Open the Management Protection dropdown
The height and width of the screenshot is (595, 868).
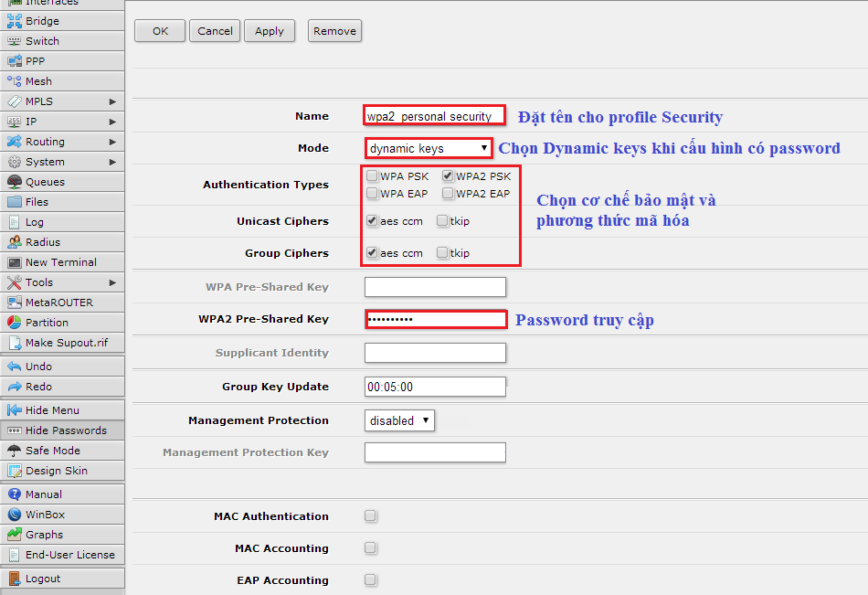398,420
